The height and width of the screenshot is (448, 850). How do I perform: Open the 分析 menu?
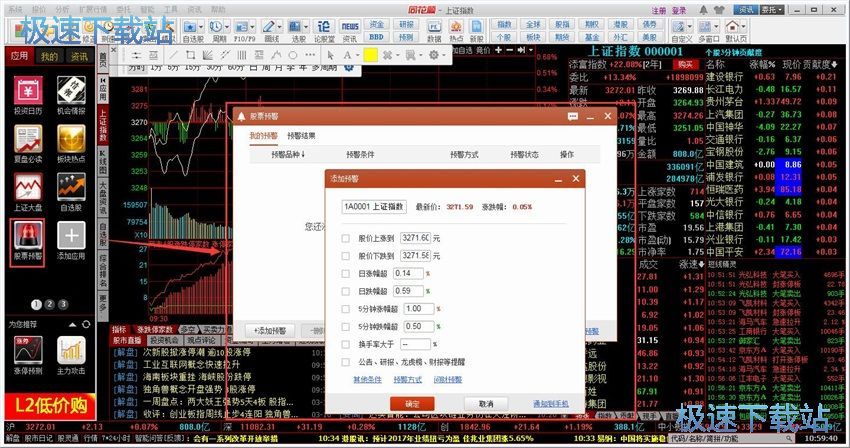(63, 10)
